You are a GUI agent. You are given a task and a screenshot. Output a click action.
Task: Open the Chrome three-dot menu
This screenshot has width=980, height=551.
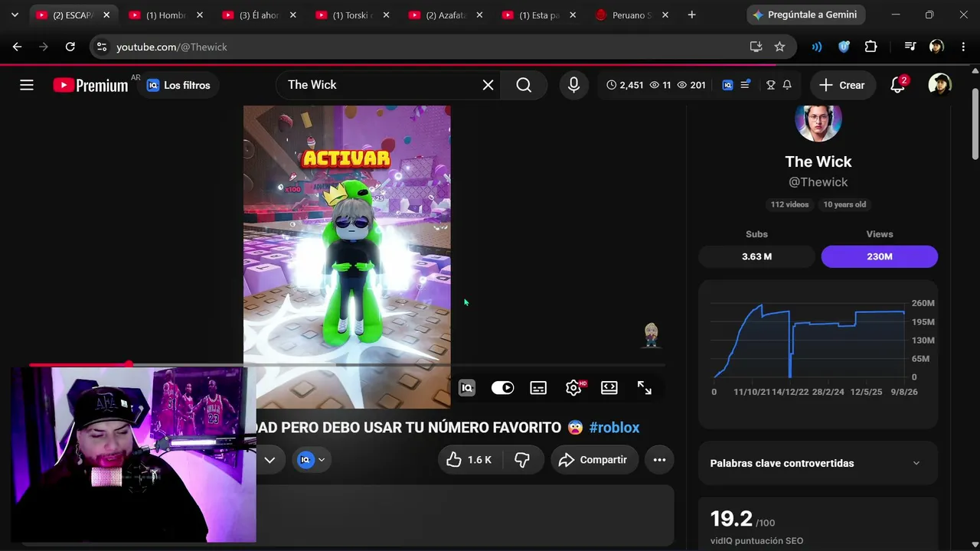(962, 47)
